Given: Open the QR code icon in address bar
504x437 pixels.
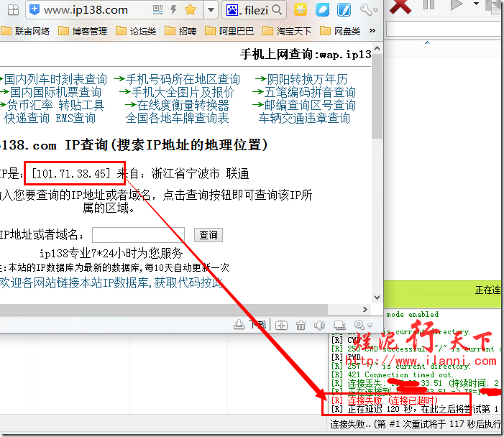Looking at the screenshot, I should (157, 10).
